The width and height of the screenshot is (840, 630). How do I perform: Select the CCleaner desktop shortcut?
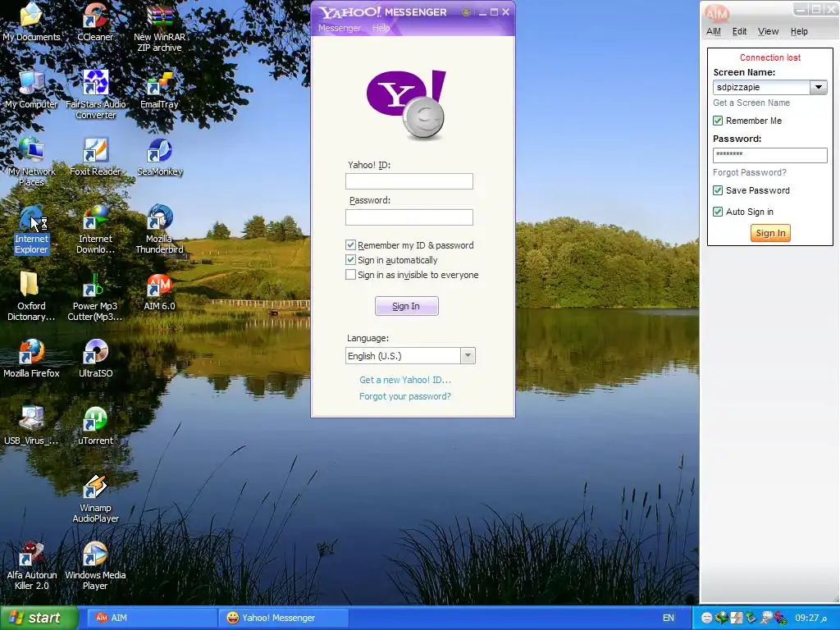pyautogui.click(x=95, y=21)
